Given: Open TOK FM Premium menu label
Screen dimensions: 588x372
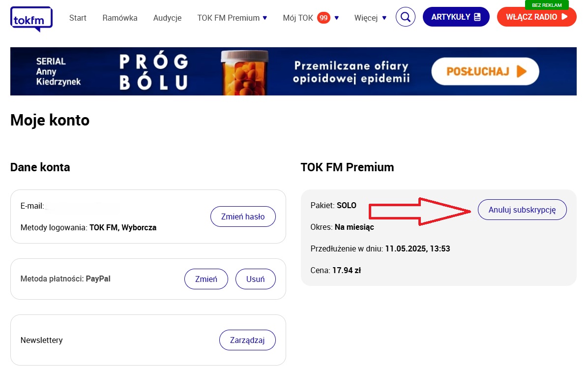Looking at the screenshot, I should [x=229, y=18].
